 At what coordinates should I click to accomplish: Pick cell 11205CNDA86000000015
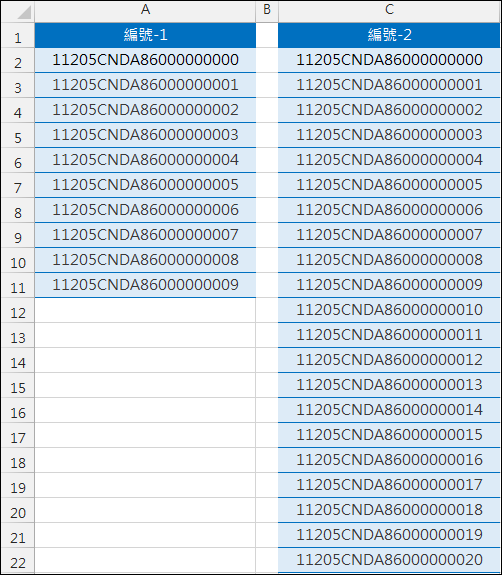[389, 435]
